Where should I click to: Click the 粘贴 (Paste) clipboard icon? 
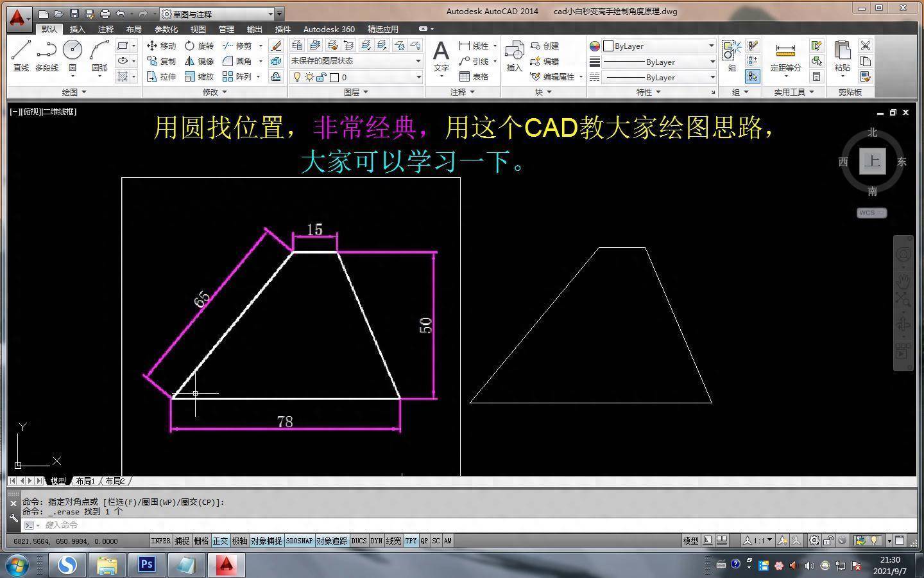(842, 55)
